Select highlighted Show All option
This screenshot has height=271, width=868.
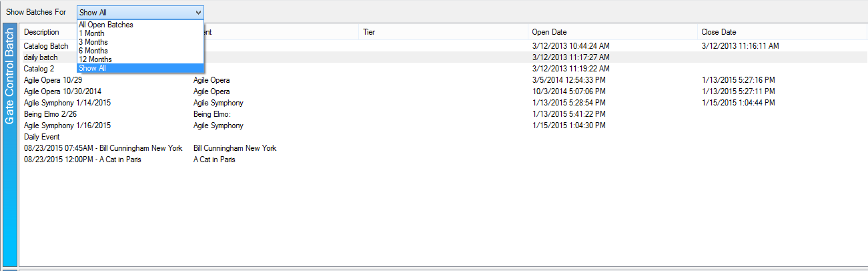[93, 68]
